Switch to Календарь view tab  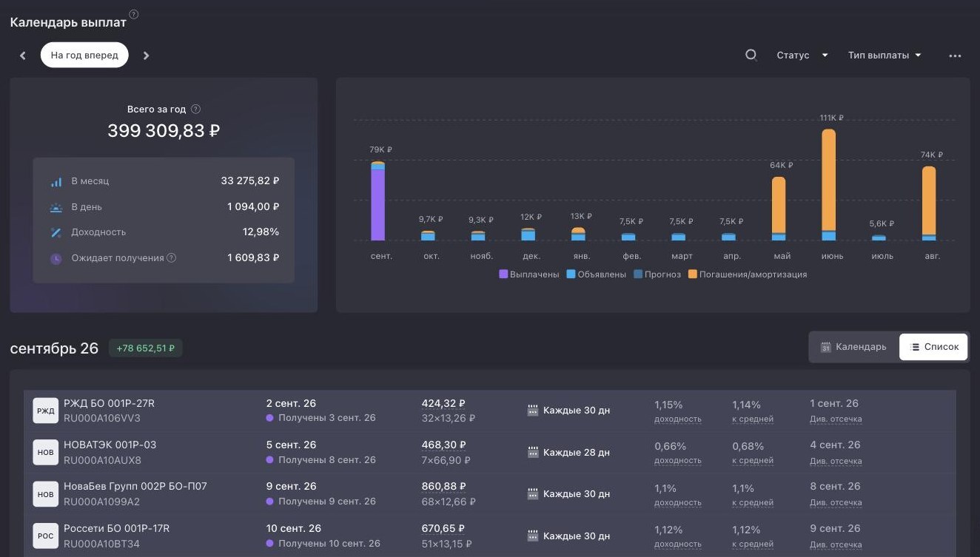[x=853, y=347]
